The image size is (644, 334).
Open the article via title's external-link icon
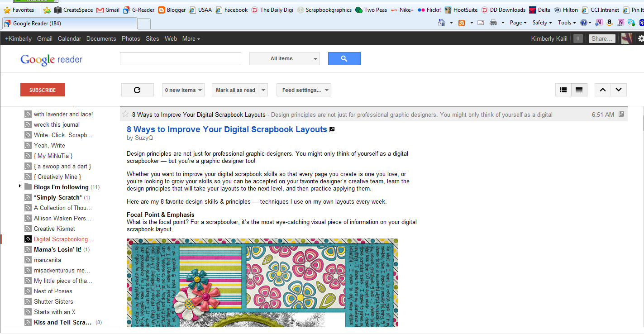pyautogui.click(x=332, y=129)
